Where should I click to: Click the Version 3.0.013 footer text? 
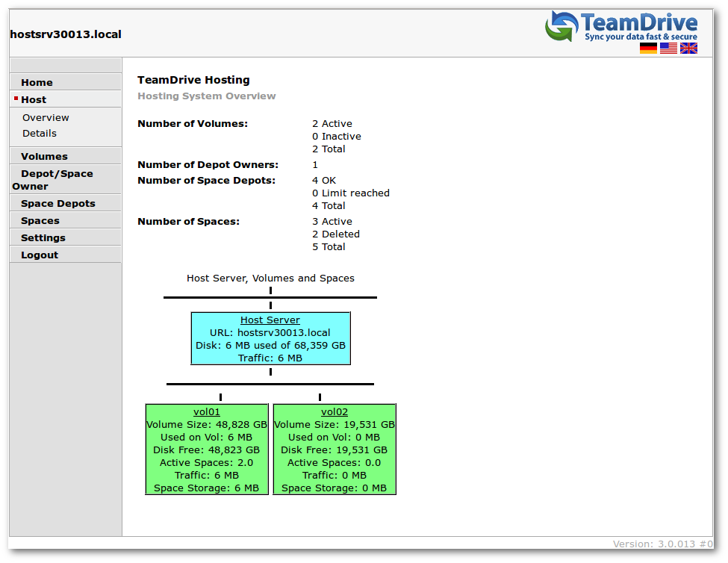tap(662, 544)
